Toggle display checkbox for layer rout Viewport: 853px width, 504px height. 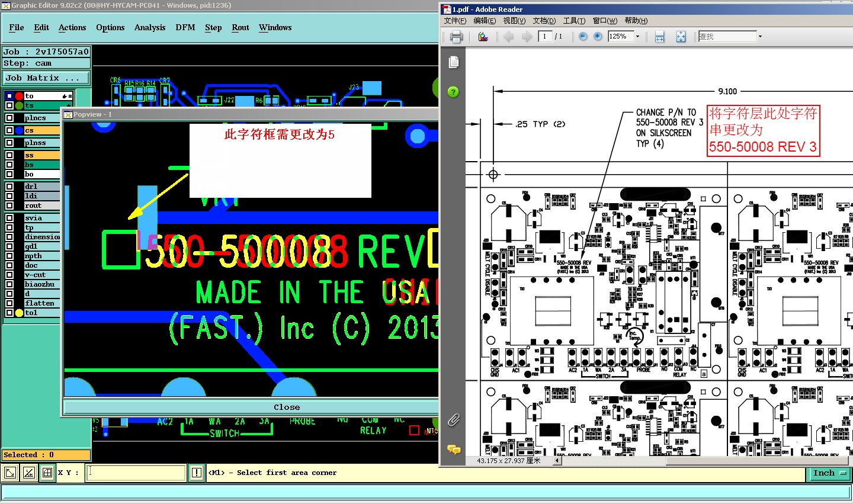point(9,206)
